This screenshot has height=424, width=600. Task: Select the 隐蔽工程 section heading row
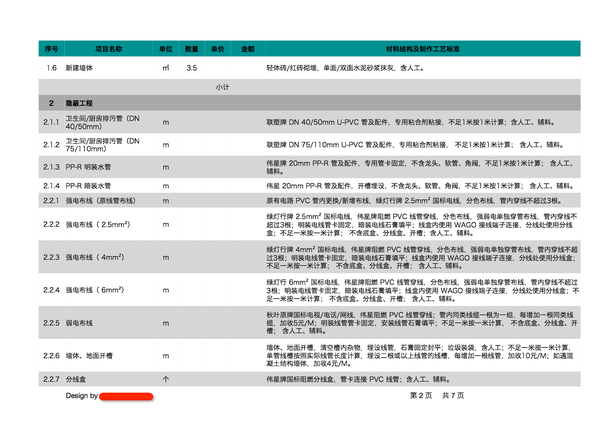pos(310,103)
